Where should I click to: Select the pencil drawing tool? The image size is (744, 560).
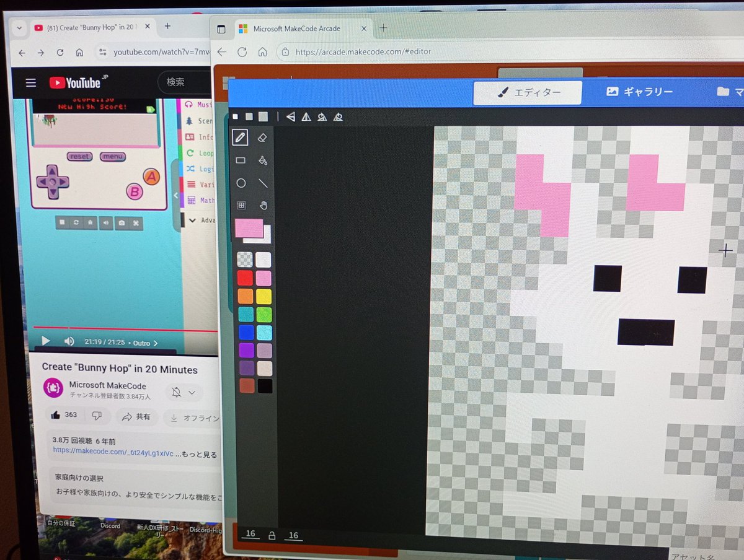point(241,137)
